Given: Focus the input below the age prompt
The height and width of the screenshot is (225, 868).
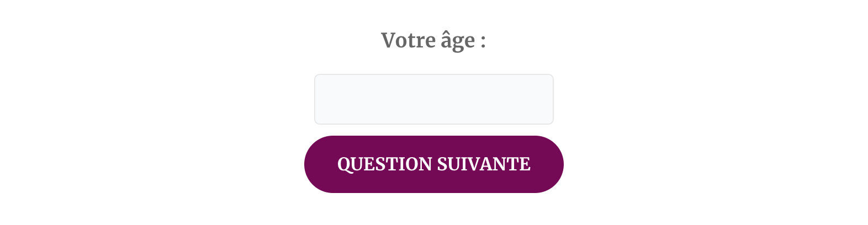Looking at the screenshot, I should (x=433, y=99).
